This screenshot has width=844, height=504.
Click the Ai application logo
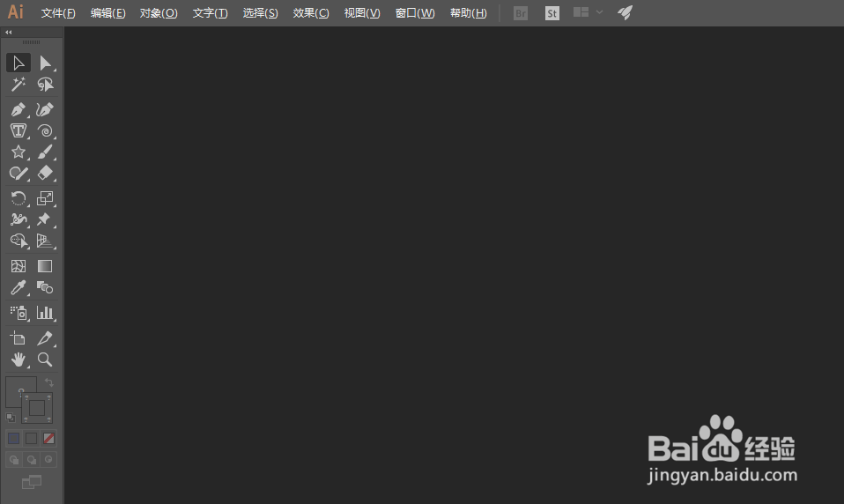click(x=16, y=11)
